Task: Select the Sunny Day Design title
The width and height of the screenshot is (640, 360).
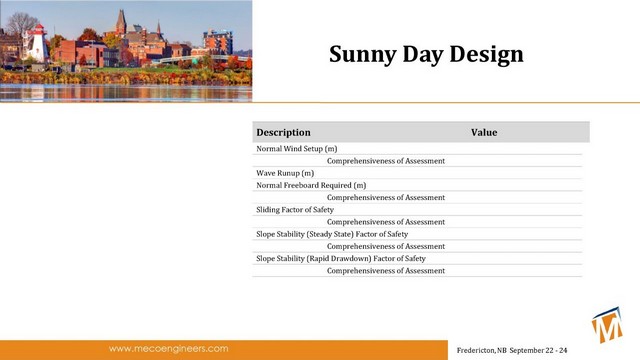Action: [426, 54]
